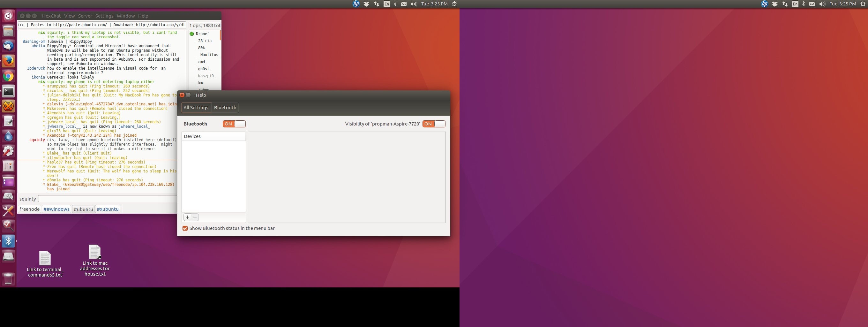Launch Google Chrome from the launcher
The image size is (868, 327).
coord(8,76)
